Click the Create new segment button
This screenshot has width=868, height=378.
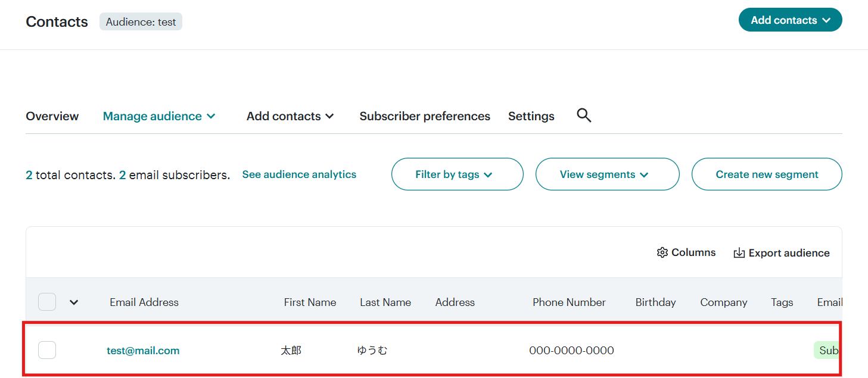click(767, 174)
